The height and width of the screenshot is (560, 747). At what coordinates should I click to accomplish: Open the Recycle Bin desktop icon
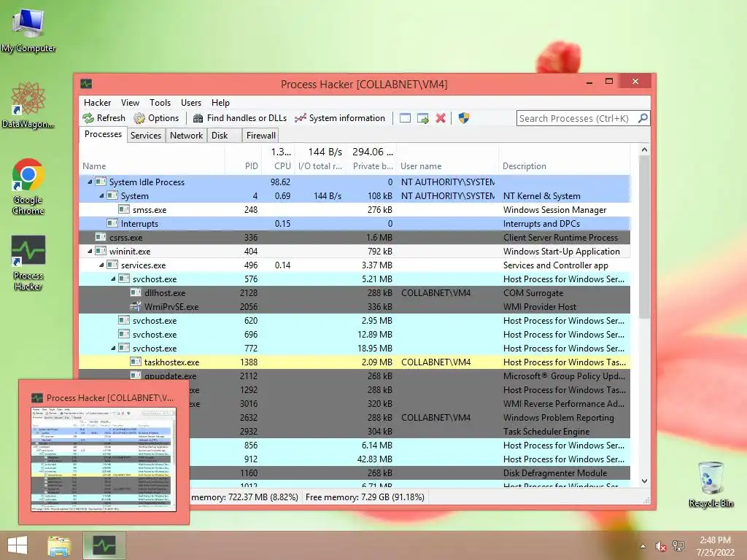(x=711, y=483)
